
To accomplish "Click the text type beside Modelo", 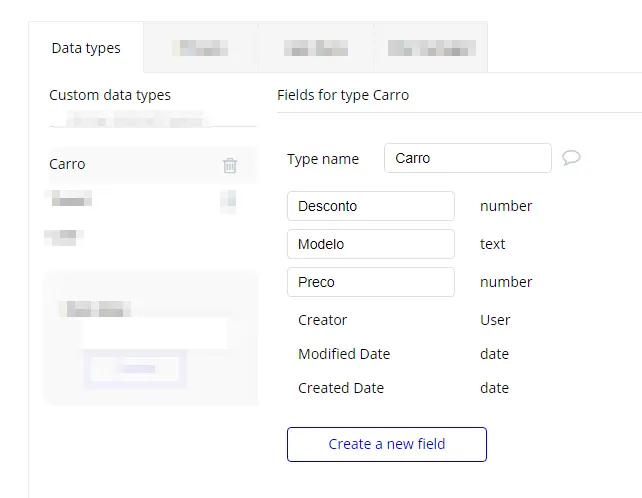I will click(x=493, y=244).
